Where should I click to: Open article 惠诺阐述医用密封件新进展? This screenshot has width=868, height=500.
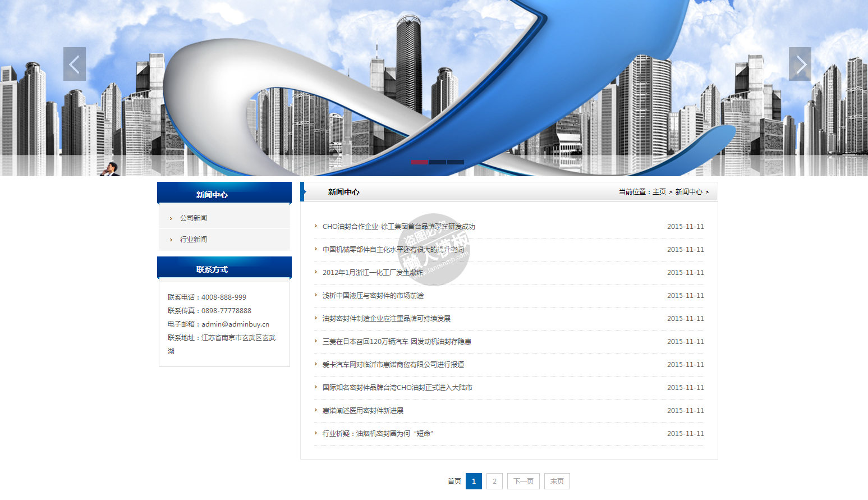(x=362, y=411)
